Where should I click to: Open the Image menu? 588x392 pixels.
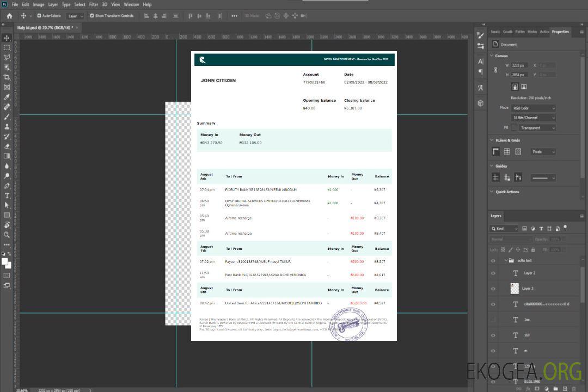(x=38, y=4)
